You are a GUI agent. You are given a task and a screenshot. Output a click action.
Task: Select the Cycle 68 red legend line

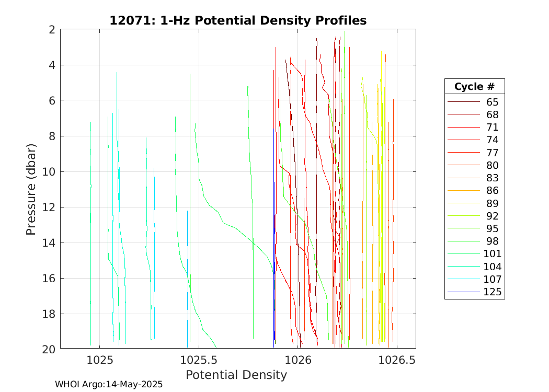pyautogui.click(x=463, y=114)
